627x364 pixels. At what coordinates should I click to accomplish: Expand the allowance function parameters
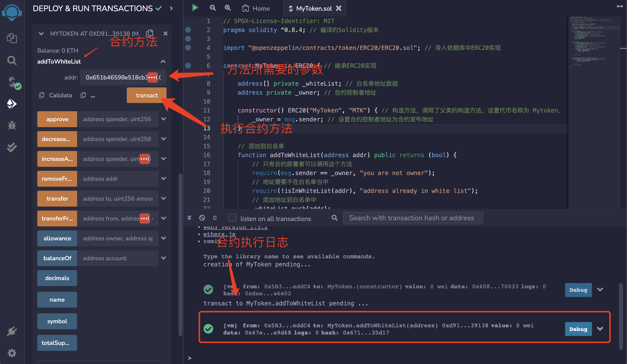point(164,238)
